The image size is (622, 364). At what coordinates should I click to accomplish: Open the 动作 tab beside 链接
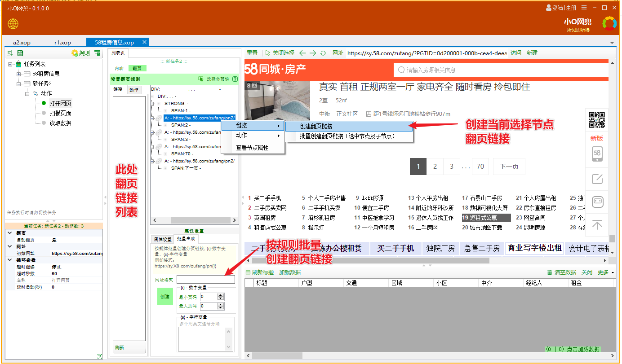pyautogui.click(x=134, y=90)
